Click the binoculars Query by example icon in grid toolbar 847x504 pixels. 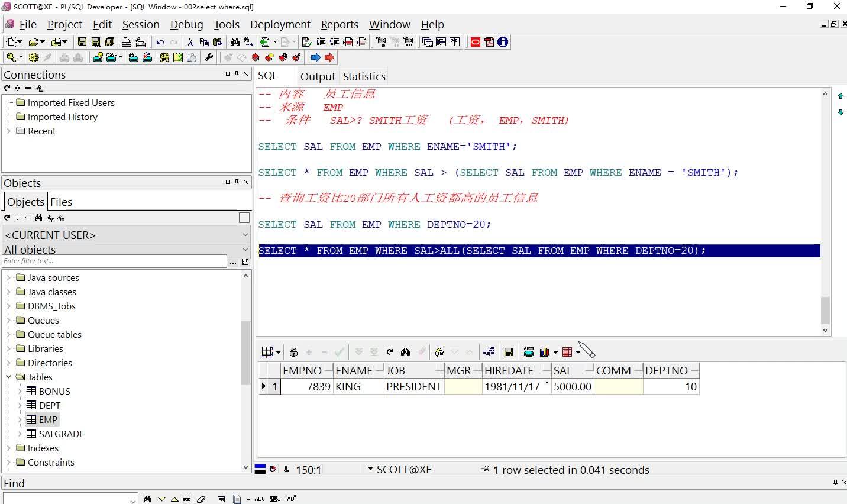pyautogui.click(x=405, y=352)
